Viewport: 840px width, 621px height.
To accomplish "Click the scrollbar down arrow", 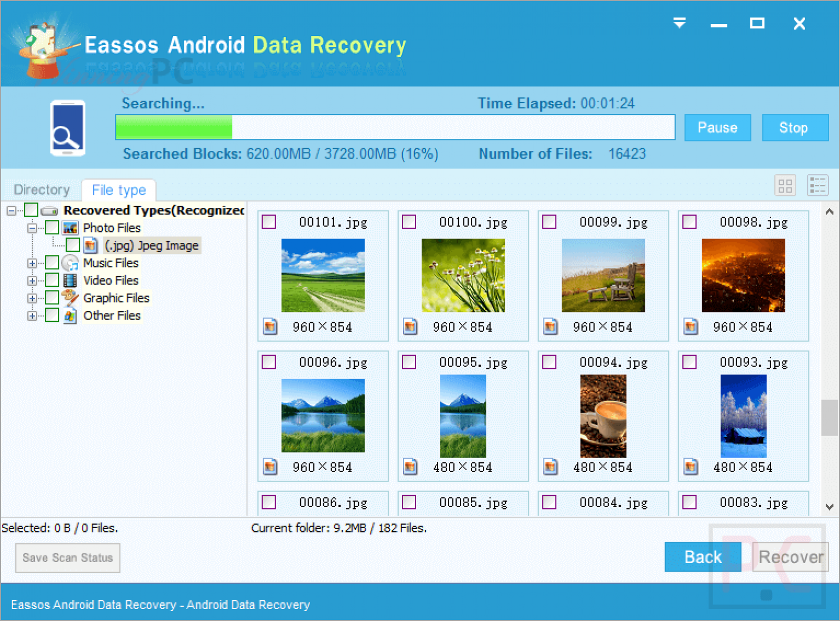I will [x=830, y=507].
